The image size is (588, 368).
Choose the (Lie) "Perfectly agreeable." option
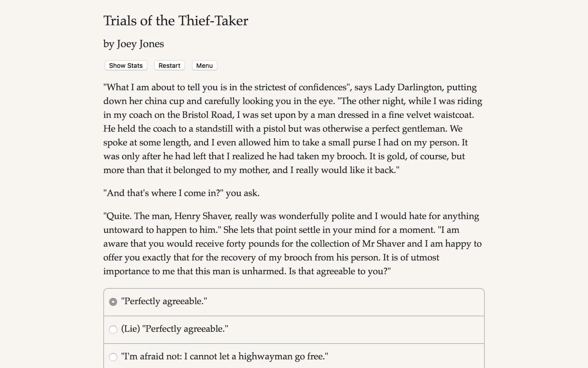tap(175, 329)
